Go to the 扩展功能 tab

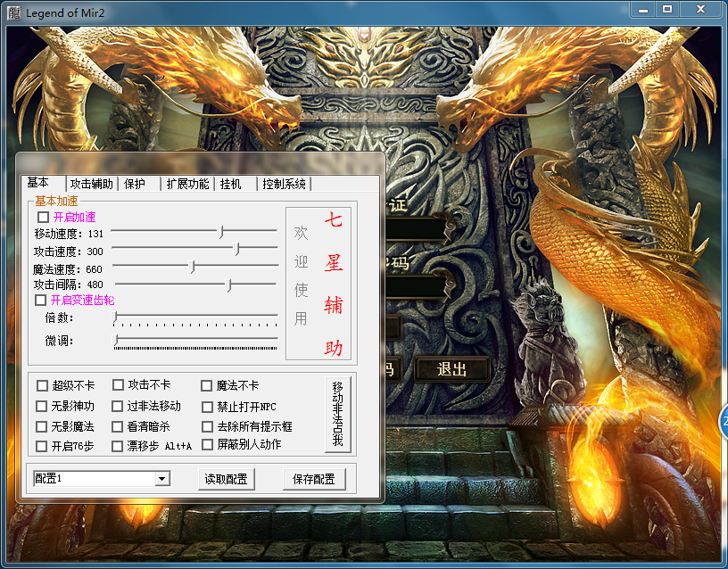pyautogui.click(x=187, y=184)
